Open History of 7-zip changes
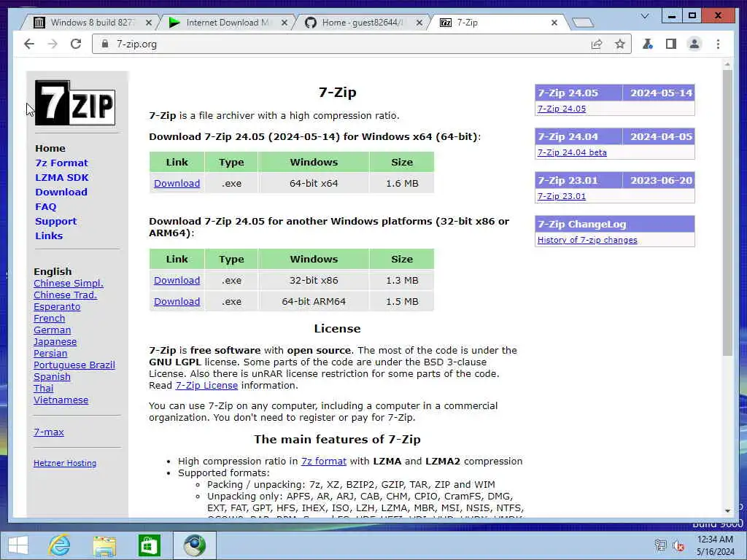 click(x=587, y=240)
